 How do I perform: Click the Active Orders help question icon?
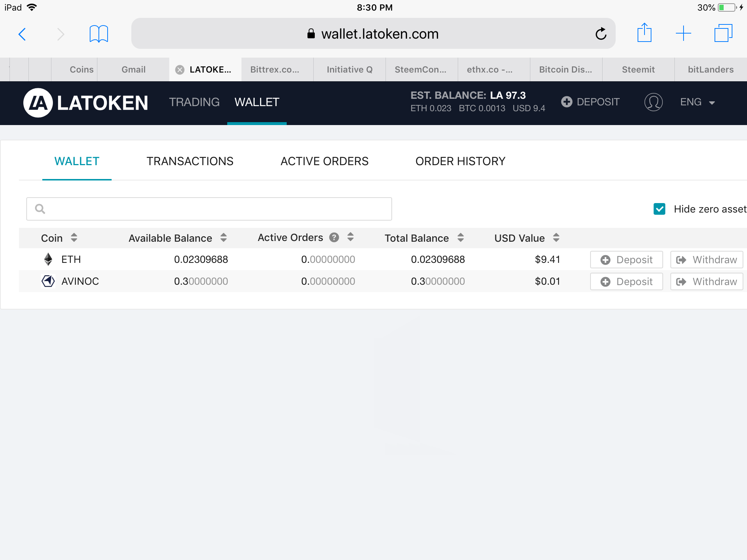(x=334, y=238)
